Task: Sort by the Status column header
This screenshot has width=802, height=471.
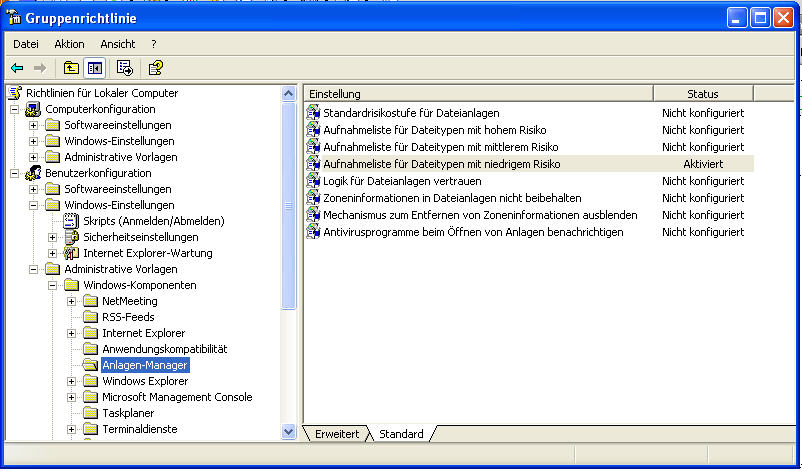Action: click(703, 94)
